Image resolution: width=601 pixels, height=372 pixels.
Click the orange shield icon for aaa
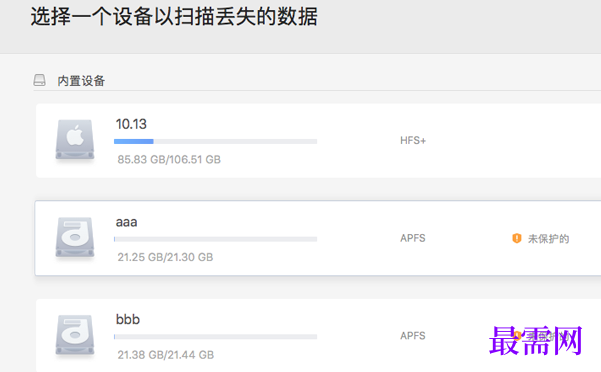tap(517, 238)
